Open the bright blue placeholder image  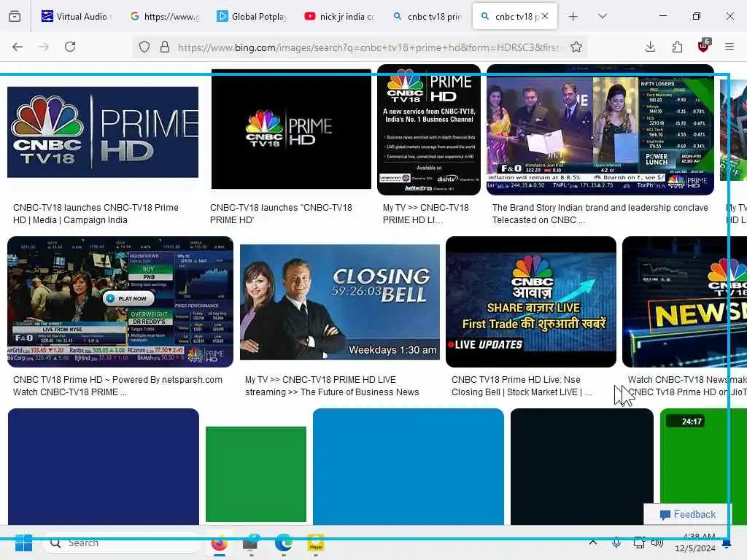point(409,467)
